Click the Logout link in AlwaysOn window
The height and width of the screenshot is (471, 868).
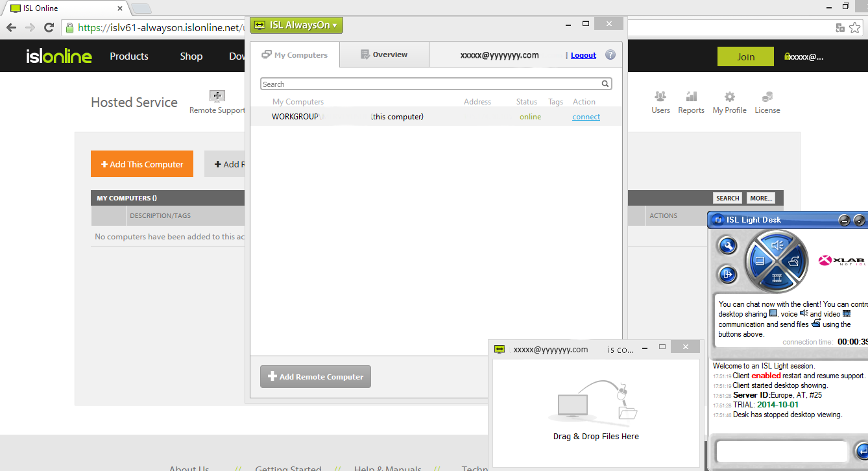tap(583, 55)
